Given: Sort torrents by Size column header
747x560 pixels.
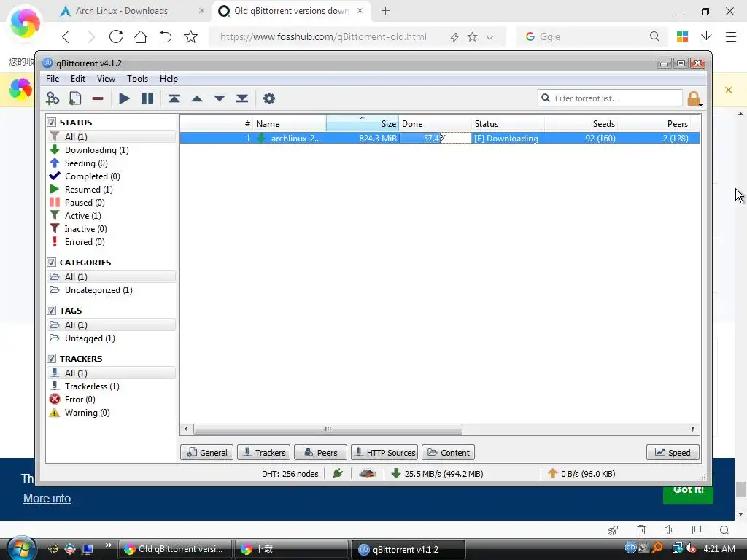Looking at the screenshot, I should 362,123.
